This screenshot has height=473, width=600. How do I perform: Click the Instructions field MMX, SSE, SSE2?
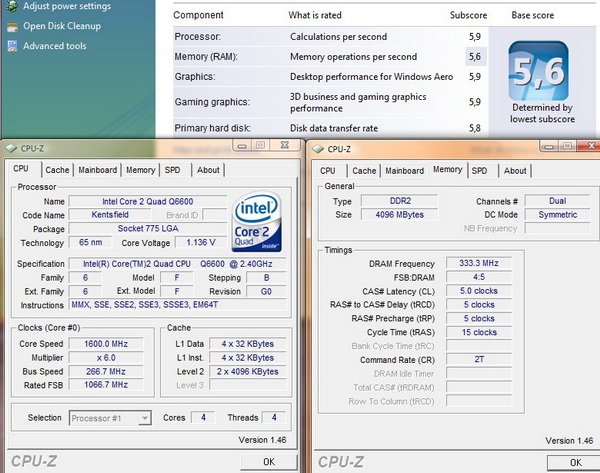point(178,305)
